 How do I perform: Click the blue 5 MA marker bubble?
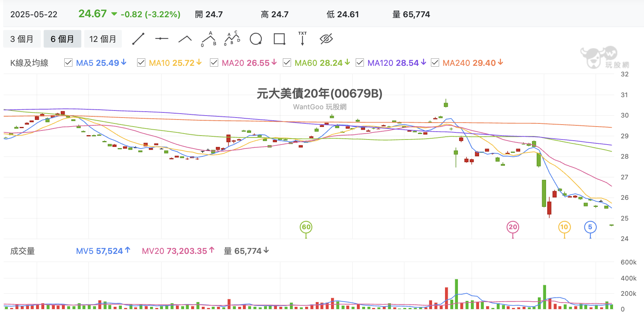(590, 227)
